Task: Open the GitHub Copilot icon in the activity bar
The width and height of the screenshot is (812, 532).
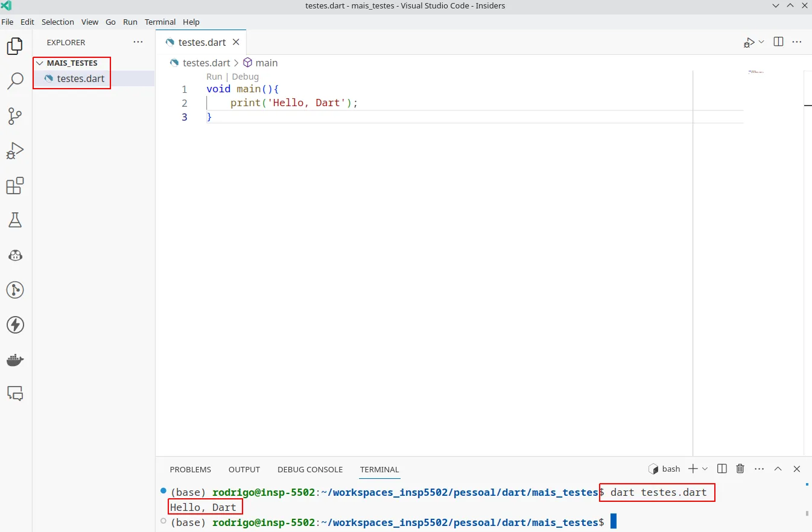Action: pyautogui.click(x=15, y=255)
